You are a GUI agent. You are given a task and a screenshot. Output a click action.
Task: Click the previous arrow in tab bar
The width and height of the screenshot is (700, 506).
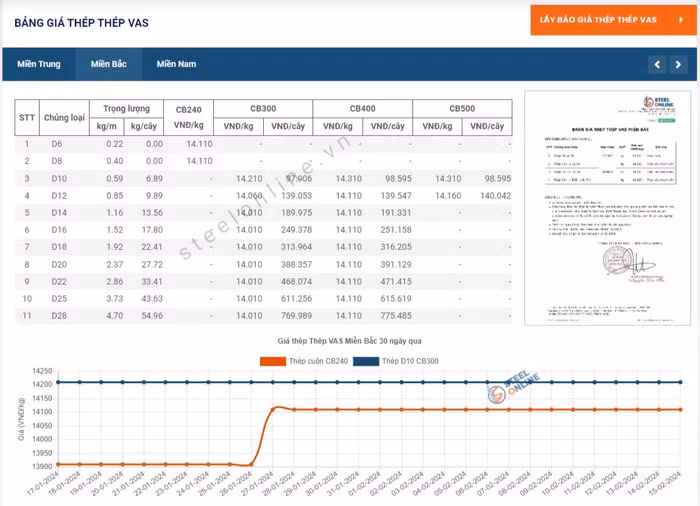pyautogui.click(x=657, y=65)
